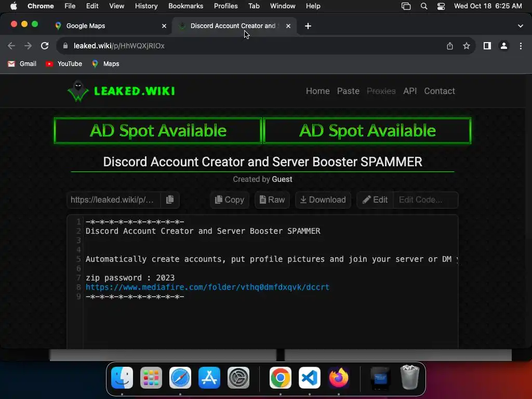Open the Profiles menu
Screen dimensions: 532x399
(x=225, y=6)
